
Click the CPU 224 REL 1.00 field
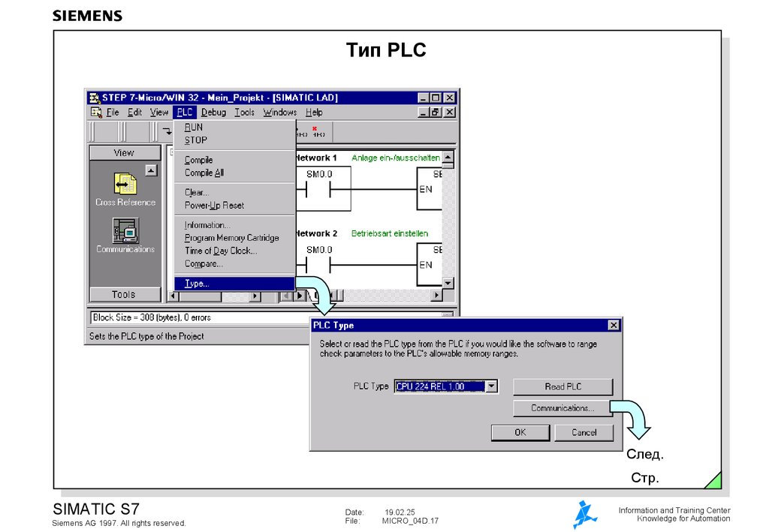[439, 386]
